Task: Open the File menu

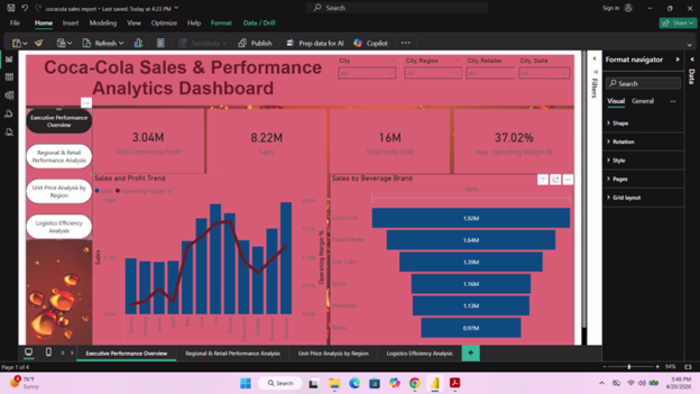Action: 15,23
